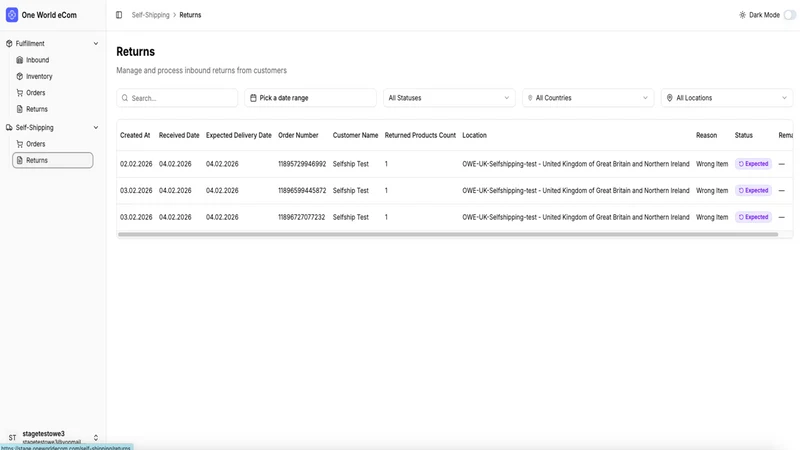800x450 pixels.
Task: Click the Self-Shipping breadcrumb link
Action: pyautogui.click(x=151, y=15)
